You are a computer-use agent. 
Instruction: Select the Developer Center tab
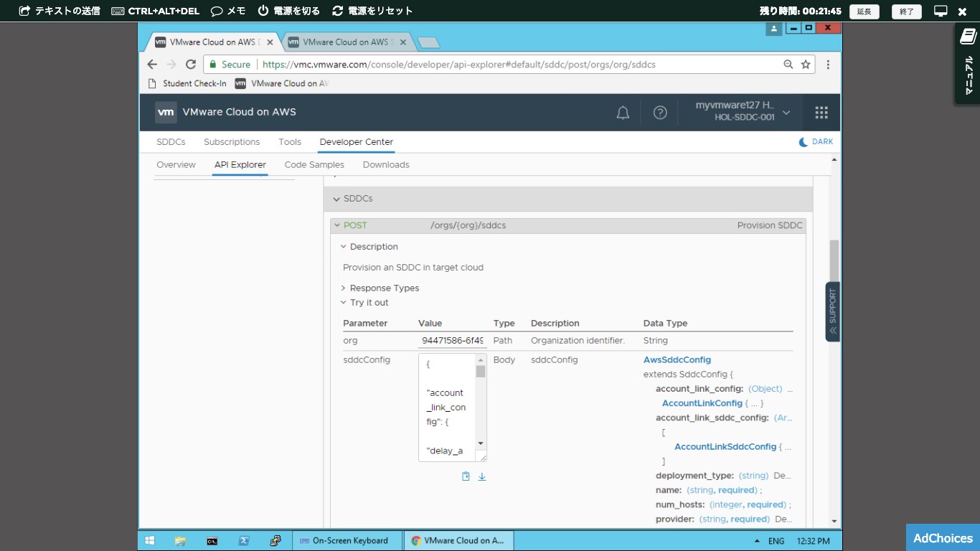(357, 142)
